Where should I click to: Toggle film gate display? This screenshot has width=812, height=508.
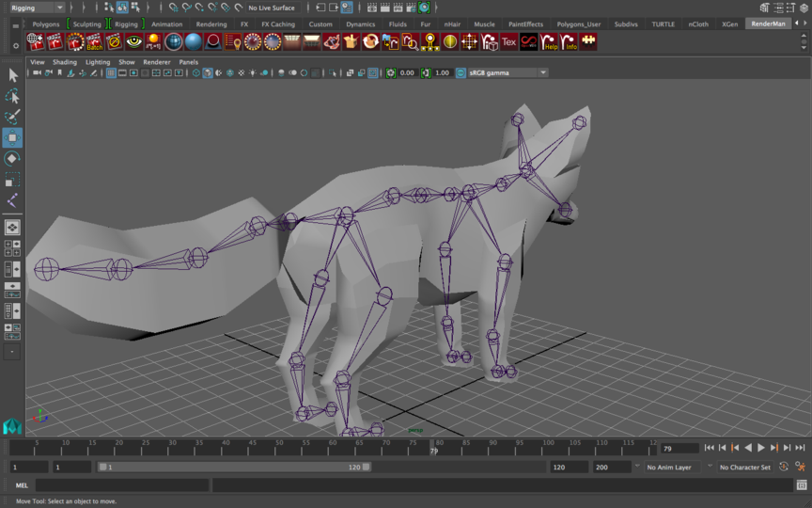pos(122,73)
